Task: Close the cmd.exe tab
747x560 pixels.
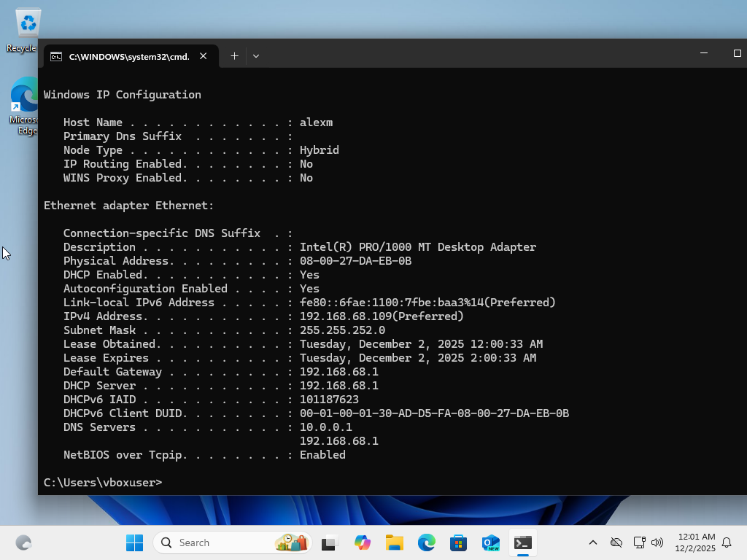Action: (203, 55)
